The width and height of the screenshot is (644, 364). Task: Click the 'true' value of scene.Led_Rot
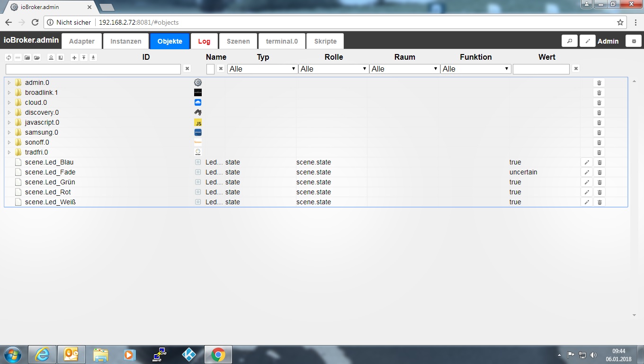click(x=515, y=192)
